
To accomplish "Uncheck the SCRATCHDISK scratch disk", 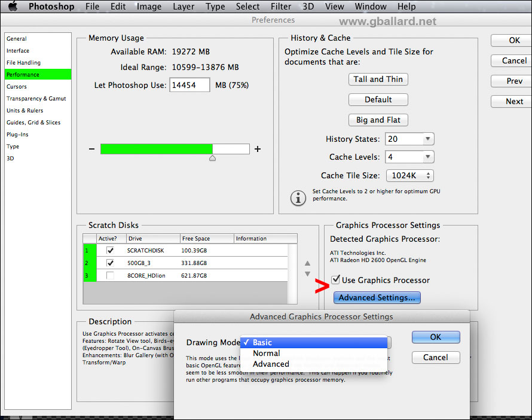I will [110, 250].
